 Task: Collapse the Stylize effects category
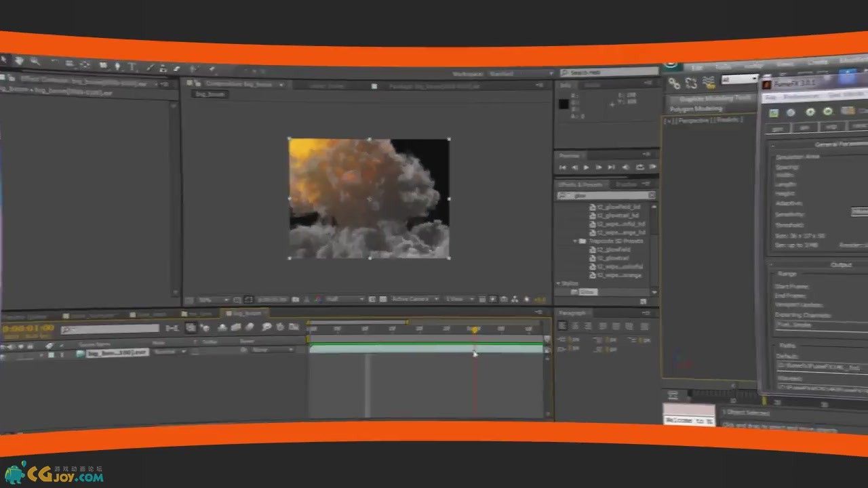point(559,283)
